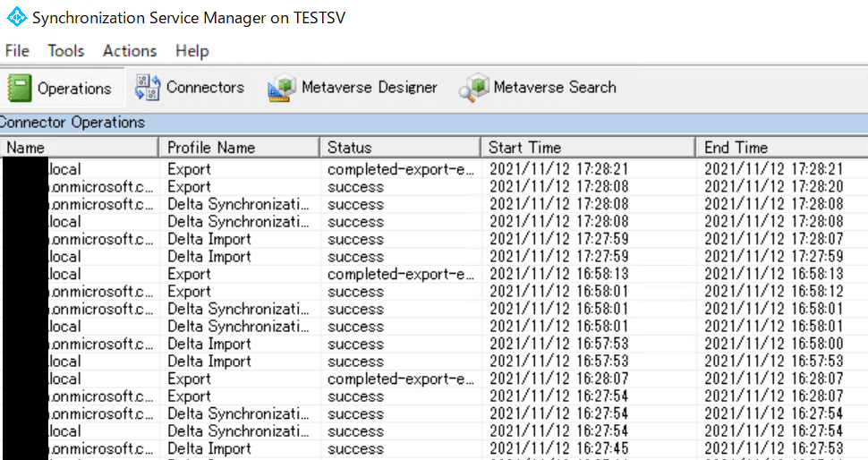The image size is (868, 460).
Task: Select completed-export-e... status at 16:58:13
Action: [x=401, y=274]
